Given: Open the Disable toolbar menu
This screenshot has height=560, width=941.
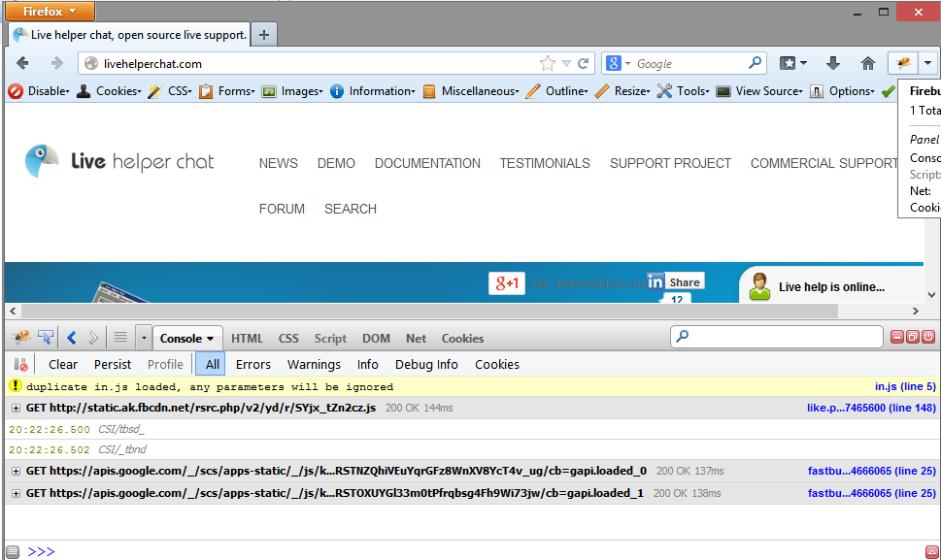Looking at the screenshot, I should coord(39,91).
